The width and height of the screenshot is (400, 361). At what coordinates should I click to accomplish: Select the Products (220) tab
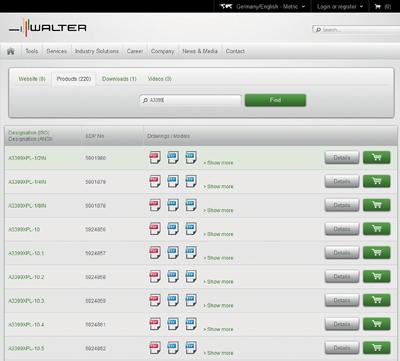74,79
